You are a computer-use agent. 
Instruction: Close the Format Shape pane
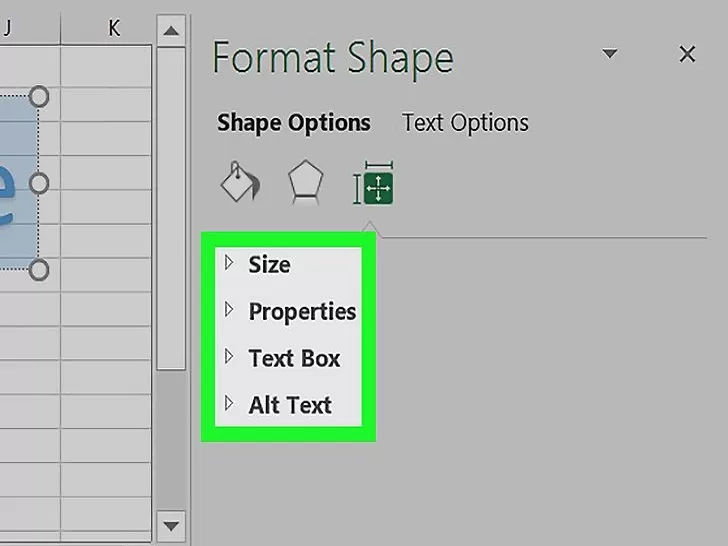coord(687,54)
